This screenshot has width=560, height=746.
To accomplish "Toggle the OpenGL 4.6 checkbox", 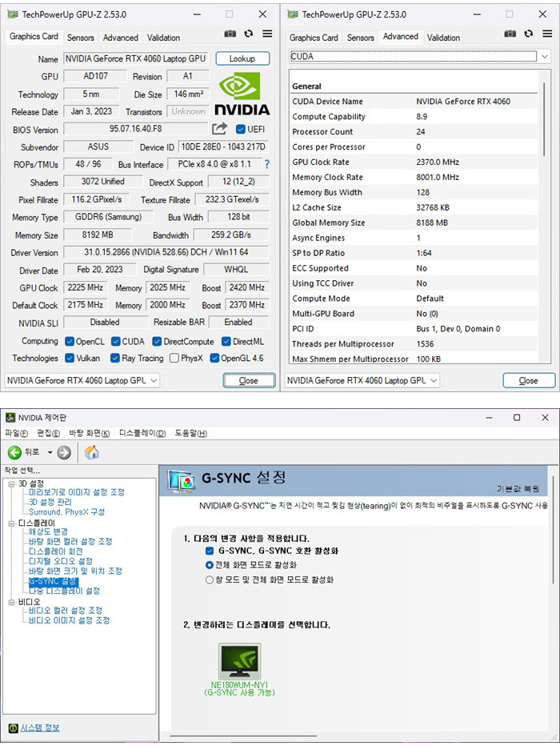I will (x=214, y=358).
